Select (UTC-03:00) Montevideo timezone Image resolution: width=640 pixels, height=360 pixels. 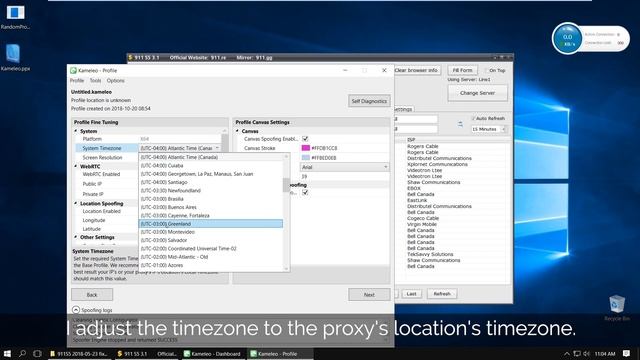[211, 232]
